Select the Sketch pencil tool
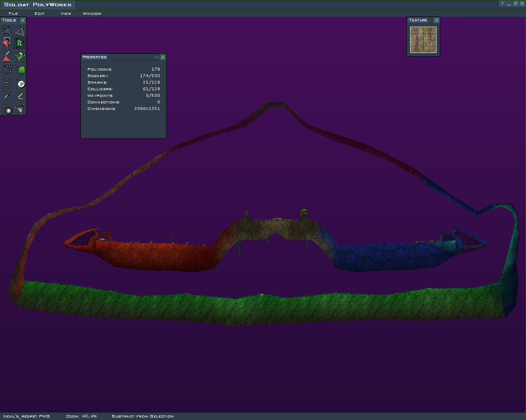The image size is (526, 420). 20,96
